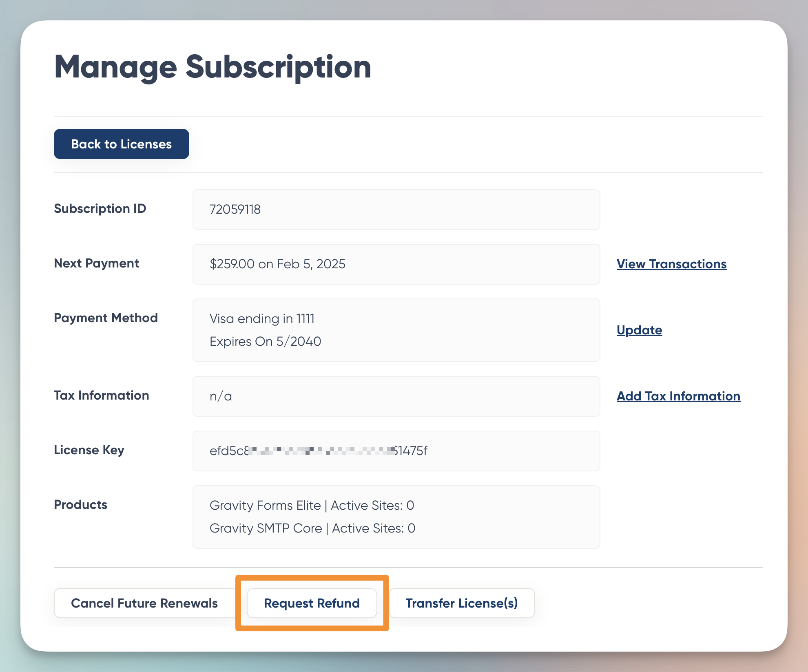Click the Subscription ID label

pyautogui.click(x=100, y=208)
